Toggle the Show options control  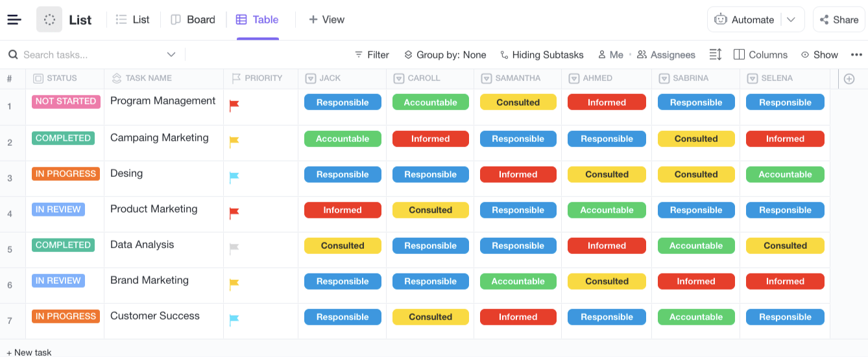[x=819, y=55]
